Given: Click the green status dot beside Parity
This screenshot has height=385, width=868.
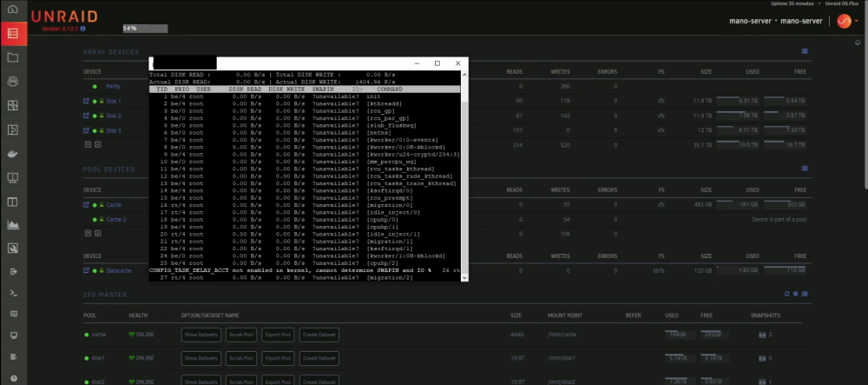Looking at the screenshot, I should coord(95,86).
